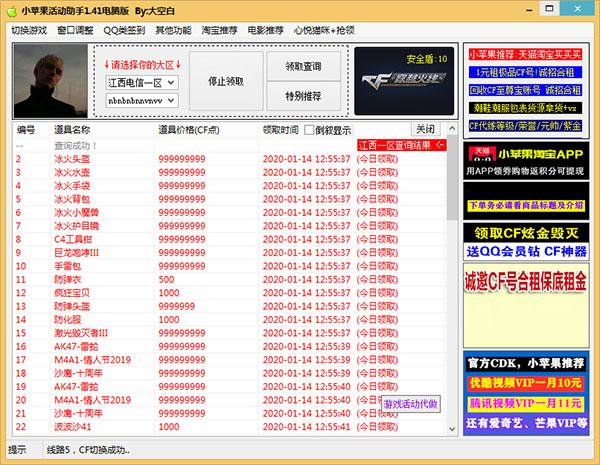Click the green apple app icon
600x465 pixels.
(12, 11)
